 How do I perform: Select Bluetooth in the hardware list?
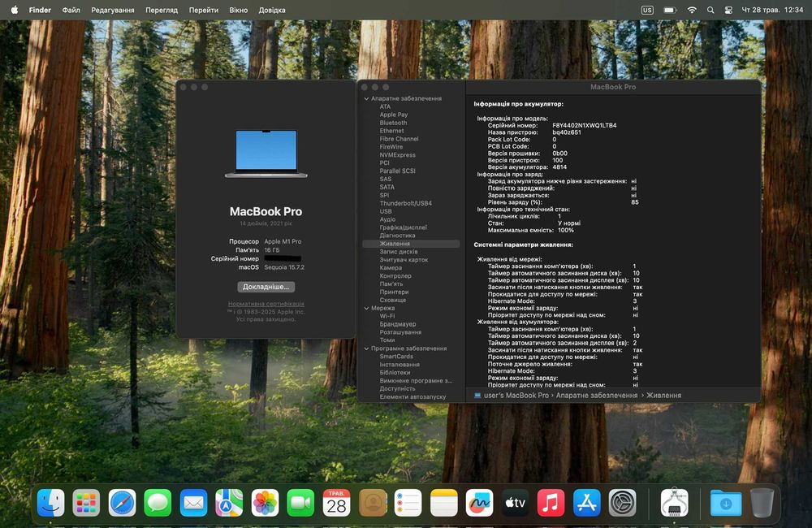coord(393,123)
